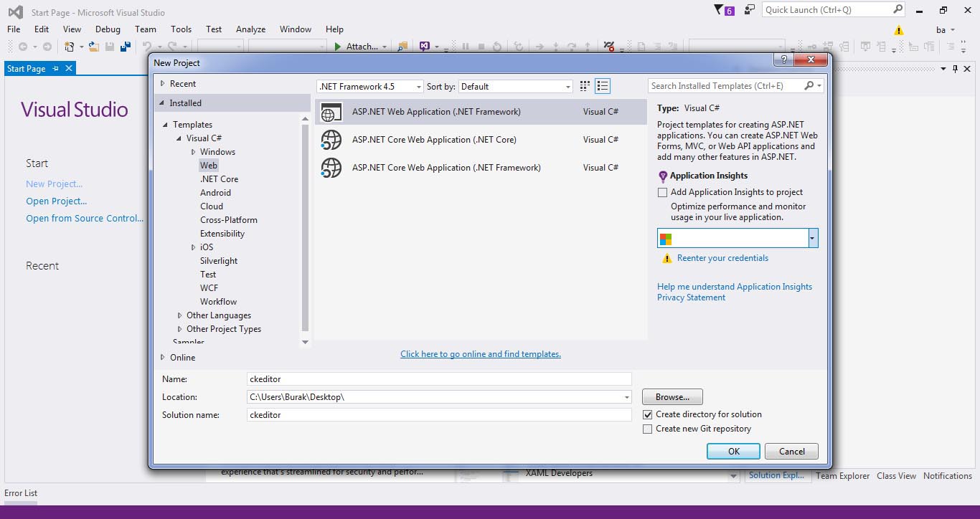The image size is (980, 519).
Task: Enable Add Application Insights to project
Action: click(x=662, y=192)
